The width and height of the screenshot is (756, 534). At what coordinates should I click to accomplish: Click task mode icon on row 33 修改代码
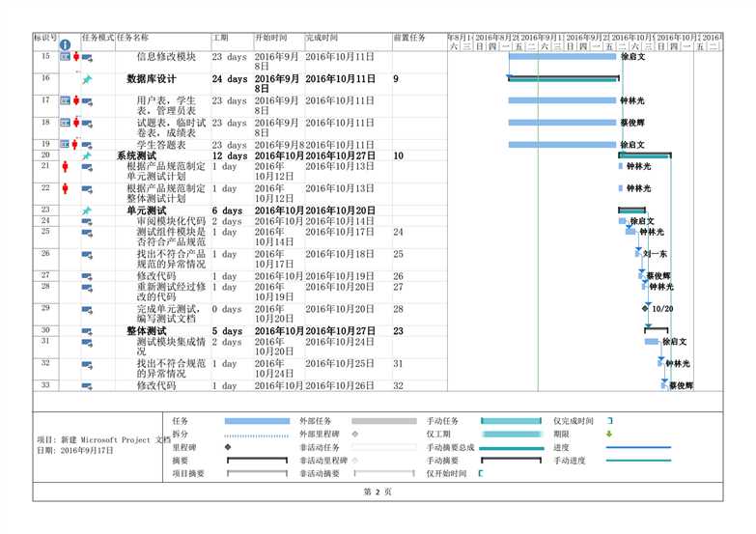87,386
